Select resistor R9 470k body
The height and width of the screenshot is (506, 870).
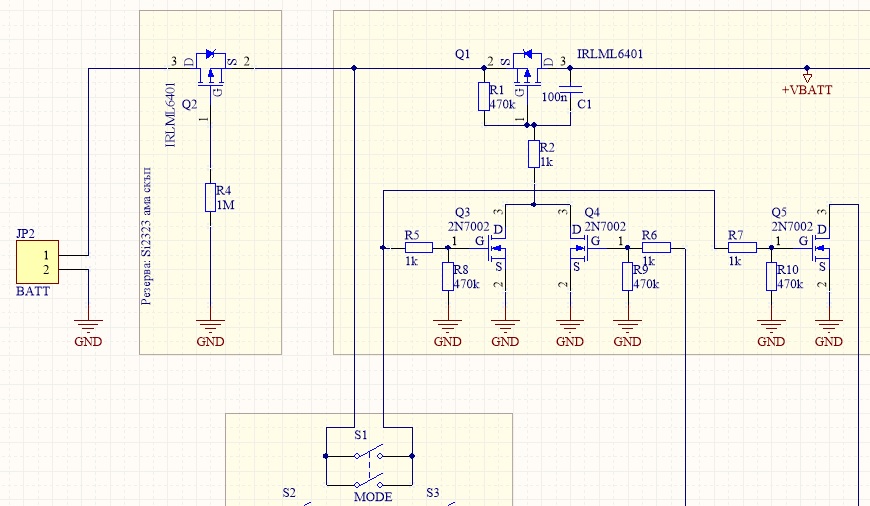point(628,276)
